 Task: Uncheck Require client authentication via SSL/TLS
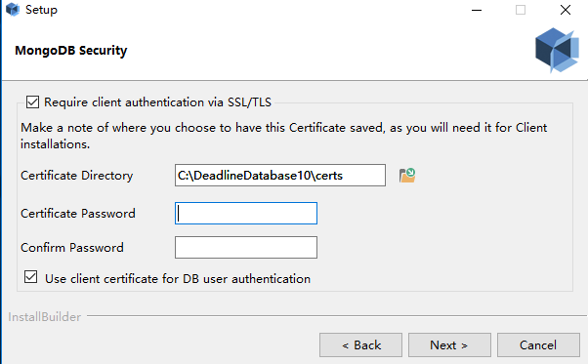click(32, 101)
